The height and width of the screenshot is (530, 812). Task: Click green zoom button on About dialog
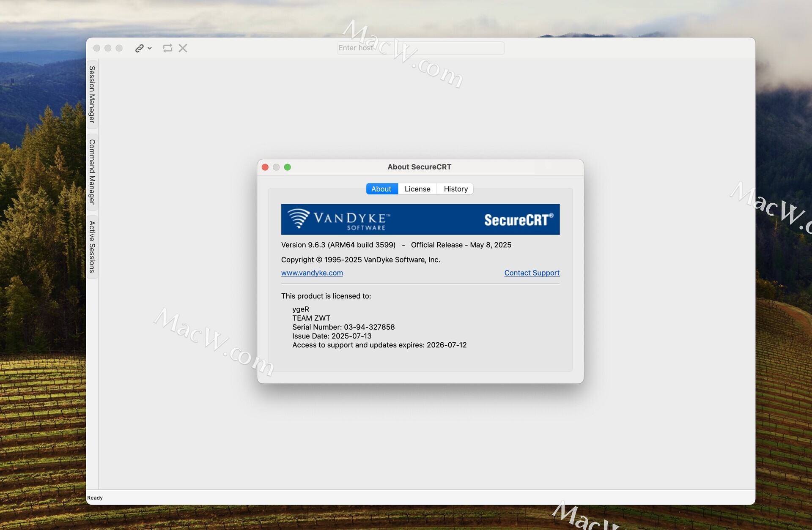point(288,167)
